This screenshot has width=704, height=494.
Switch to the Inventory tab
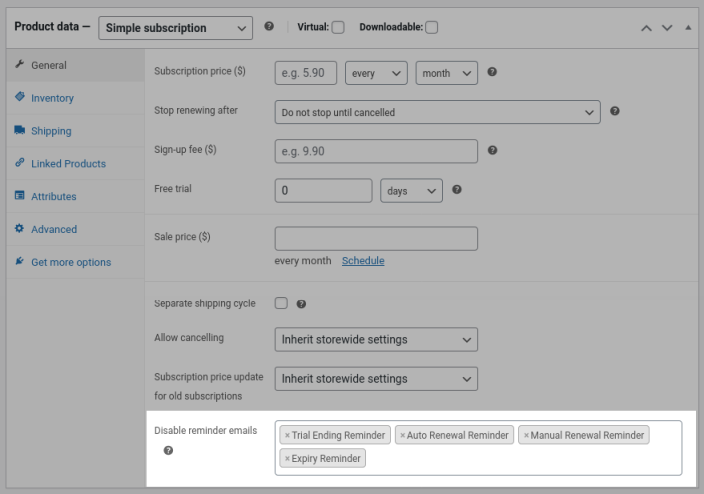(52, 98)
